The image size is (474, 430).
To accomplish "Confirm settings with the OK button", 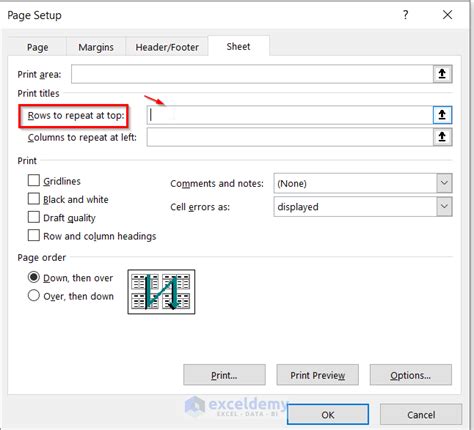I will coord(328,415).
